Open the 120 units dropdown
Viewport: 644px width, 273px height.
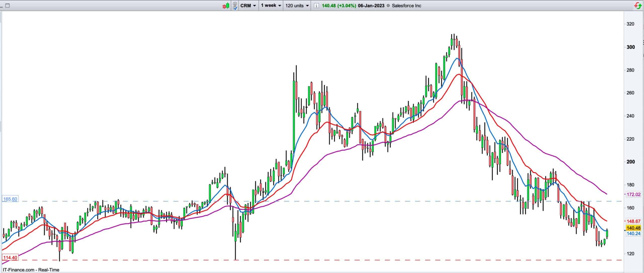pos(297,6)
